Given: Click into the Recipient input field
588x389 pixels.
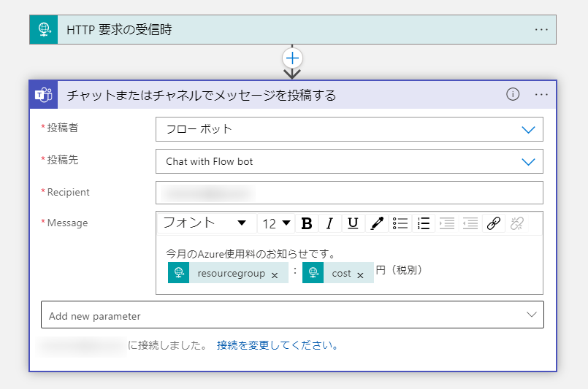Looking at the screenshot, I should pos(349,193).
